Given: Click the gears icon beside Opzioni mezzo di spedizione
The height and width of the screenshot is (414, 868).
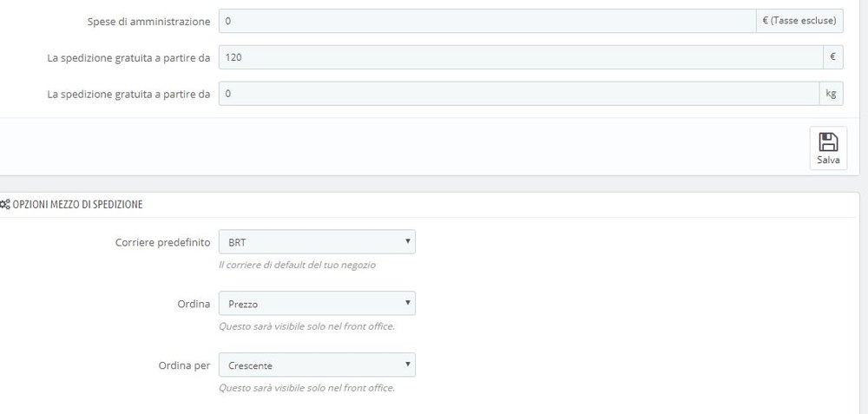Looking at the screenshot, I should 4,204.
